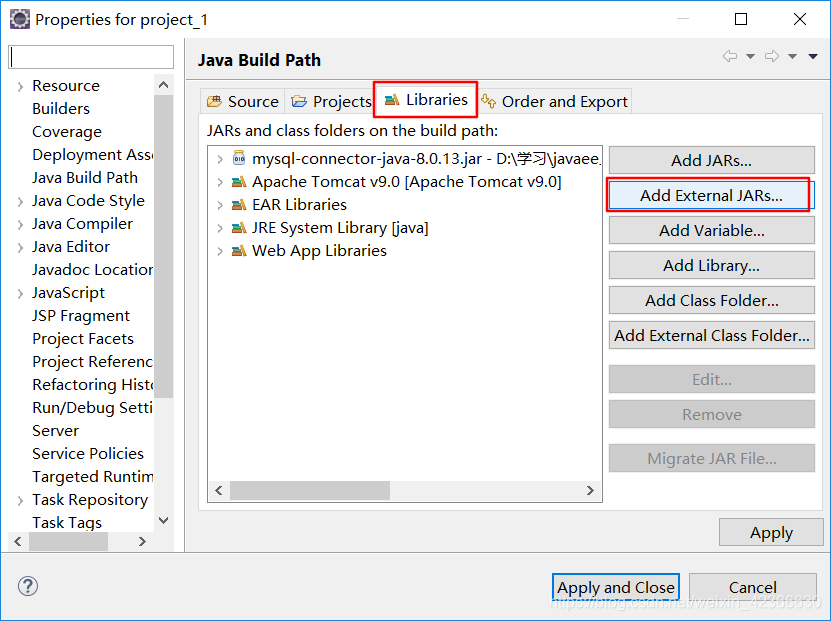The image size is (831, 621).
Task: Click the JRE System Library jar icon
Action: [239, 228]
